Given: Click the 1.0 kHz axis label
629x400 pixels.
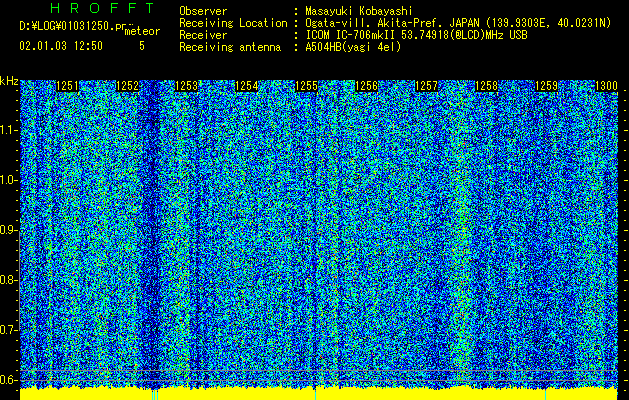Looking at the screenshot, I should point(8,180).
